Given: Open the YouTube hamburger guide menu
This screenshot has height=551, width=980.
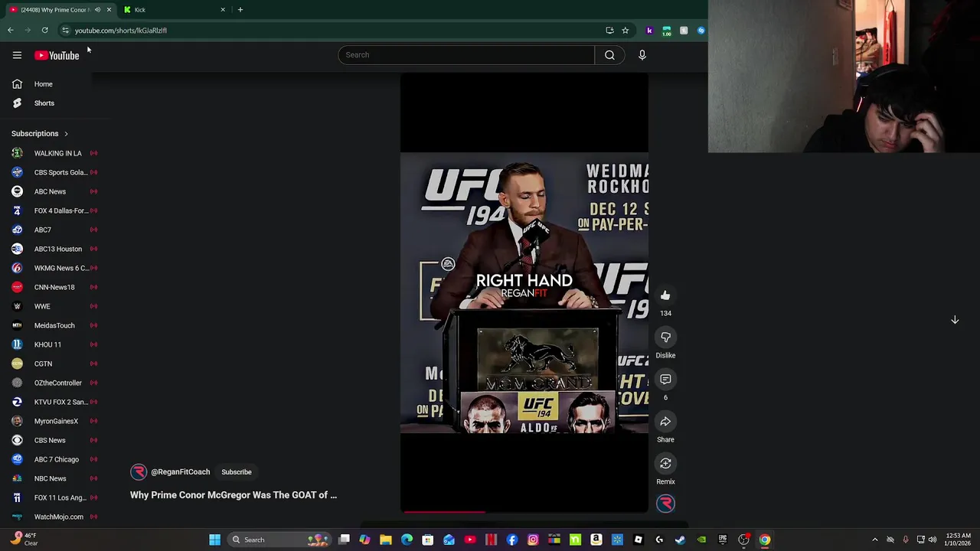Looking at the screenshot, I should [x=17, y=55].
